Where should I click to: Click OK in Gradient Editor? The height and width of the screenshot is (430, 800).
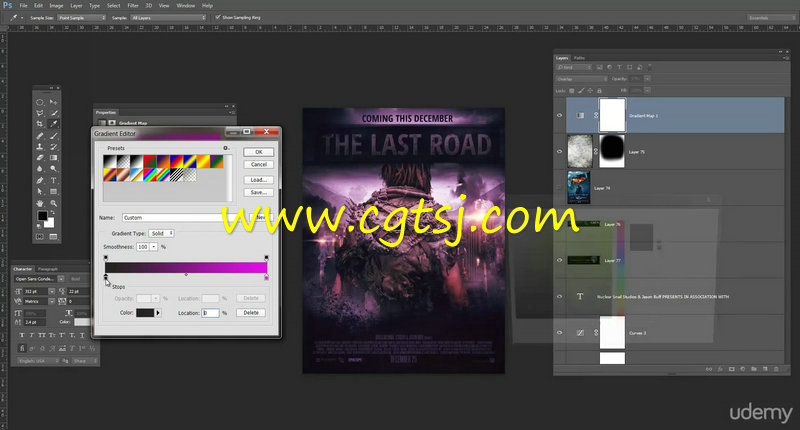pyautogui.click(x=259, y=152)
